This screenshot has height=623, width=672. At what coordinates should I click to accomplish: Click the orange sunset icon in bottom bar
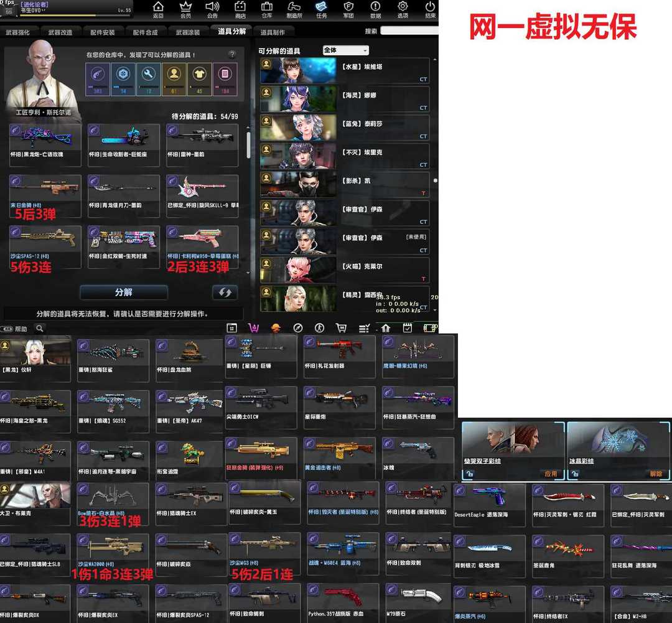point(276,328)
